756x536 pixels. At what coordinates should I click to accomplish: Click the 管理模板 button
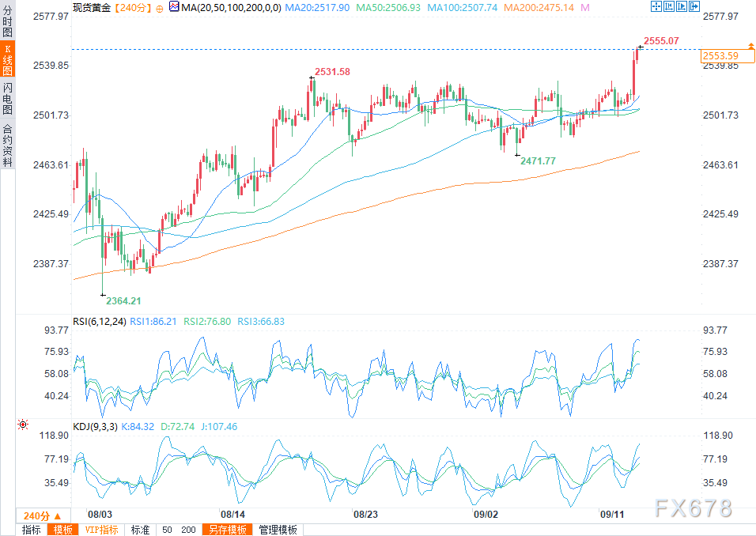[278, 530]
